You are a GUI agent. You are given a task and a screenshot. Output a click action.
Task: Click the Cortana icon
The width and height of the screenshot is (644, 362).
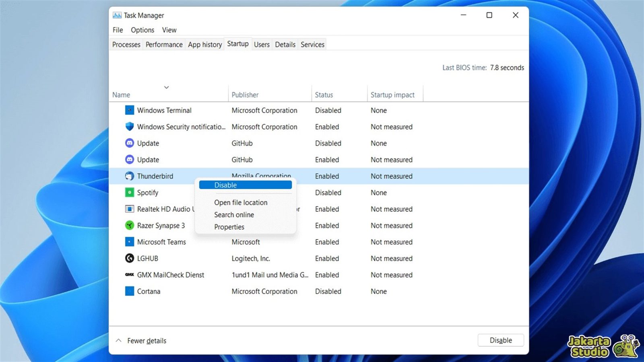pyautogui.click(x=129, y=291)
